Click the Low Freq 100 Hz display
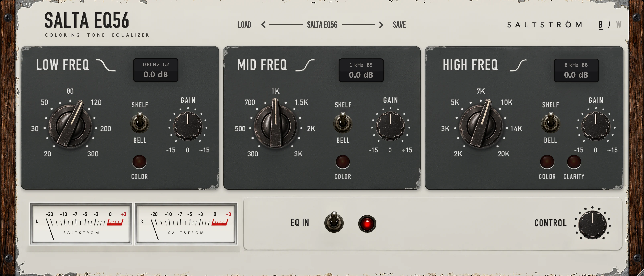 pyautogui.click(x=155, y=70)
